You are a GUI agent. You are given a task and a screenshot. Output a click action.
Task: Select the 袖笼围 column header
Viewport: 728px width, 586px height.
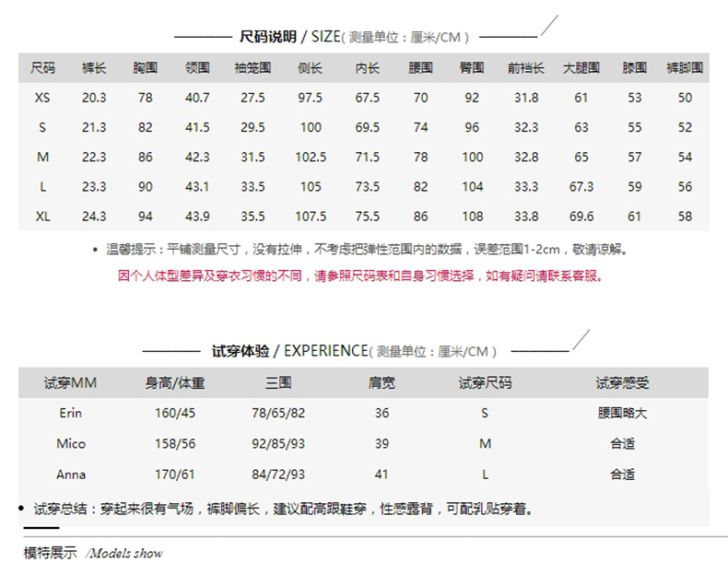(x=252, y=68)
